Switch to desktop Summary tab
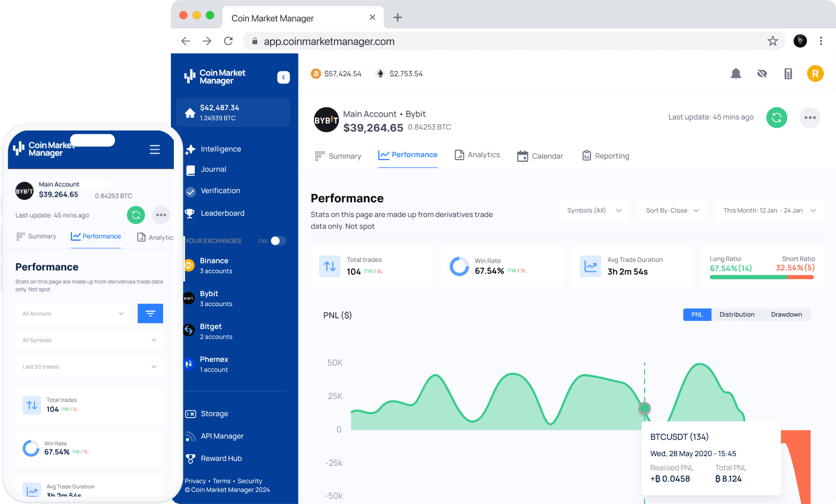The width and height of the screenshot is (836, 504). [x=338, y=156]
